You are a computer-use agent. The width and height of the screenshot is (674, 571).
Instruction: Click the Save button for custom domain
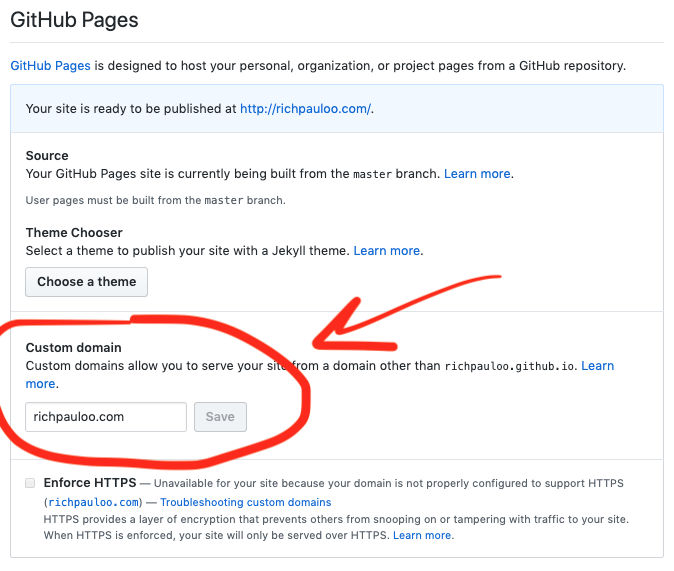tap(220, 417)
